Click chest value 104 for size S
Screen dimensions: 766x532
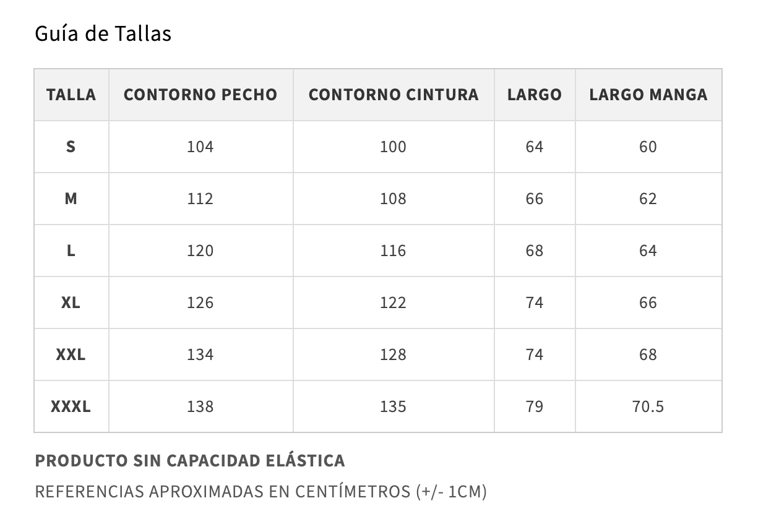coord(200,147)
